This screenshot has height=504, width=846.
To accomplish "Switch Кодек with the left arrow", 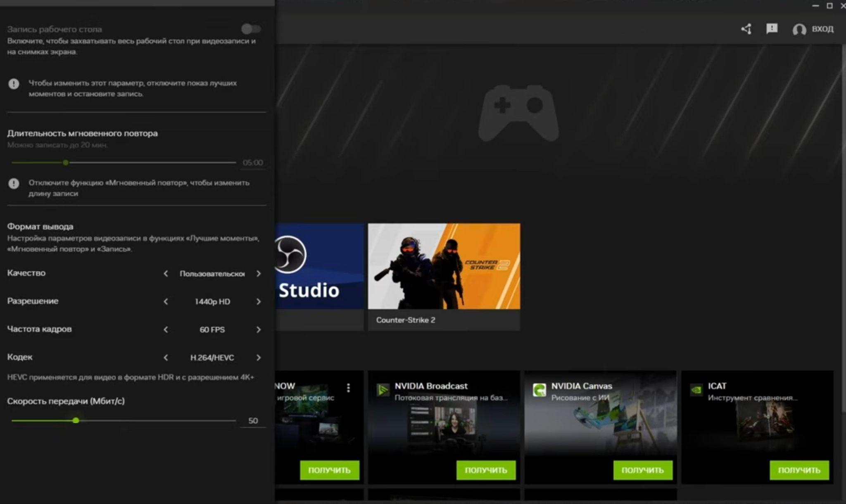I will coord(166,357).
